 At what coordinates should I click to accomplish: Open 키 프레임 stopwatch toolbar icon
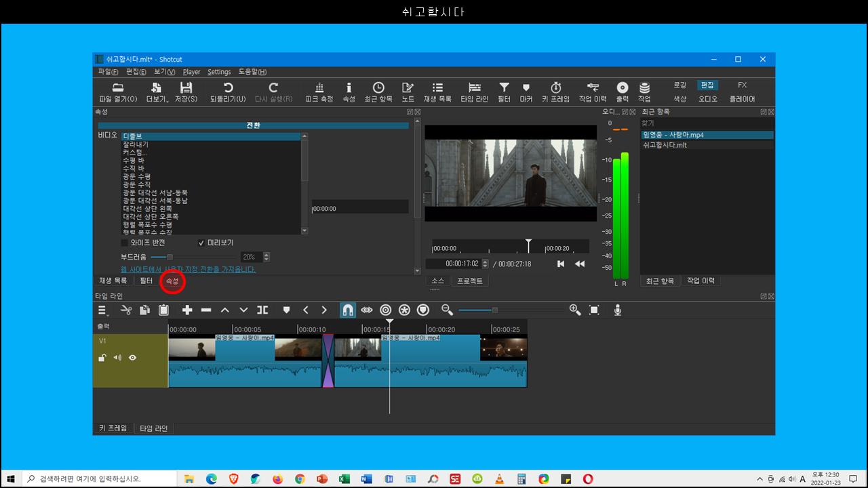pos(555,93)
